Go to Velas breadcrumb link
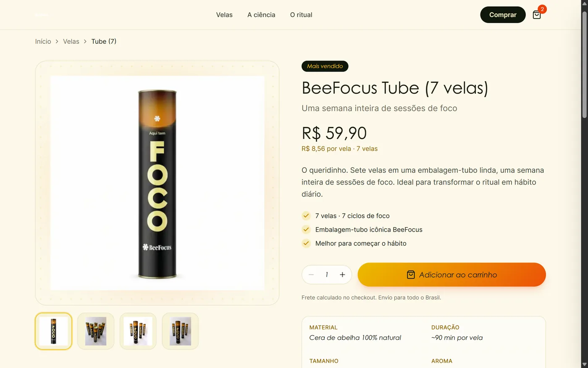This screenshot has height=368, width=588. click(71, 41)
